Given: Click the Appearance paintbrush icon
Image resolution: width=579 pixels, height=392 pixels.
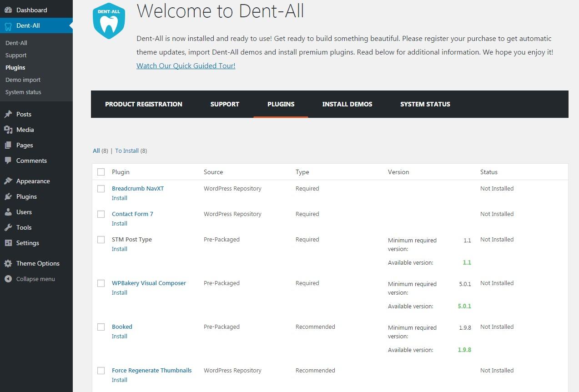Looking at the screenshot, I should click(8, 181).
